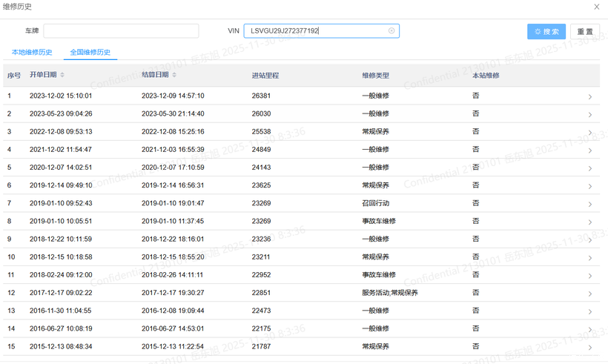Click row 5 right chevron arrow

pos(589,168)
